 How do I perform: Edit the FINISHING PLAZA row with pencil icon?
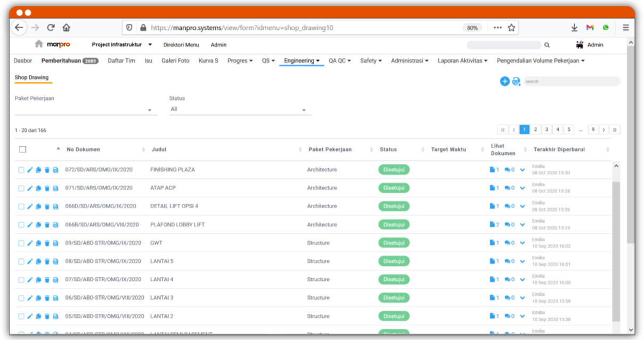30,170
